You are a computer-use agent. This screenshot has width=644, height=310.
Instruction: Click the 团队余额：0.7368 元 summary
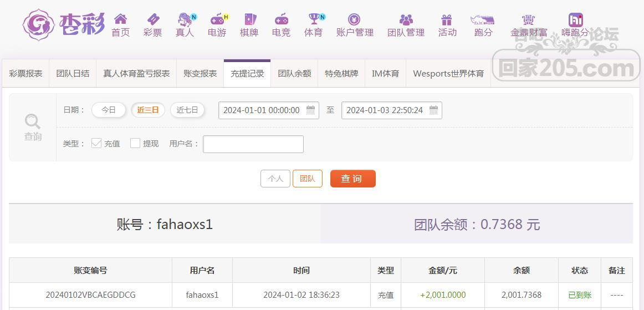pyautogui.click(x=477, y=225)
